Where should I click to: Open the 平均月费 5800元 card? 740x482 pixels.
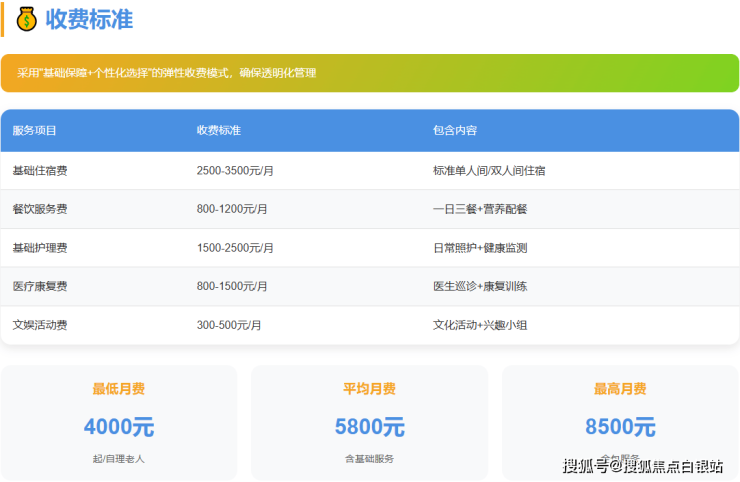tap(369, 422)
